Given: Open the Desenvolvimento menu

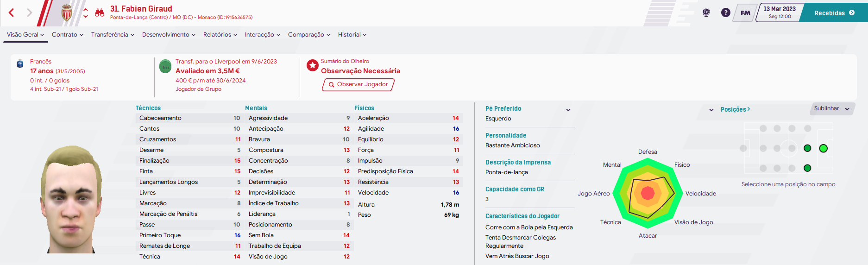Looking at the screenshot, I should (x=169, y=35).
